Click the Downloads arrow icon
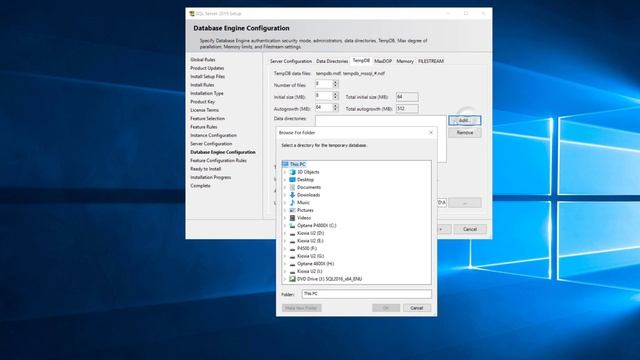Screen dimensions: 640x360 (x=292, y=195)
